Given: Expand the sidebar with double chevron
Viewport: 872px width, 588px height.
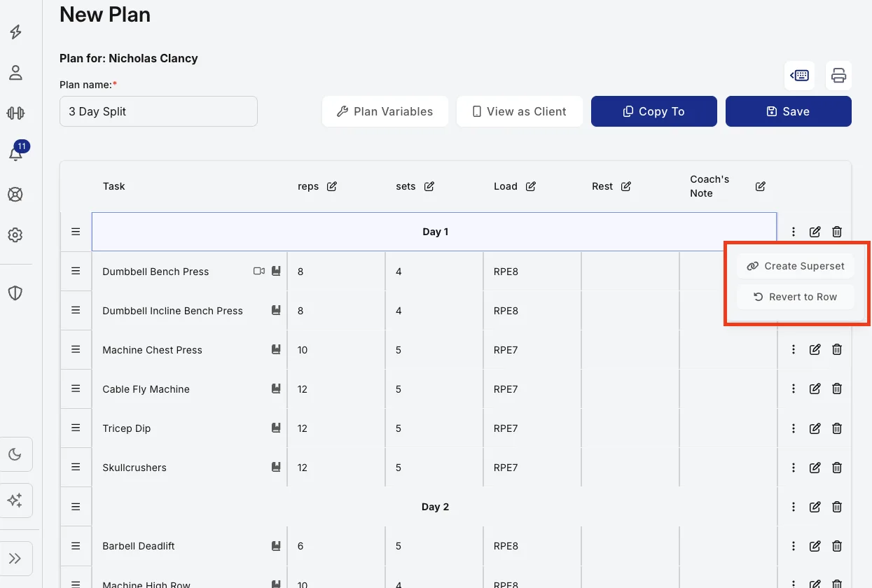Looking at the screenshot, I should pos(15,558).
